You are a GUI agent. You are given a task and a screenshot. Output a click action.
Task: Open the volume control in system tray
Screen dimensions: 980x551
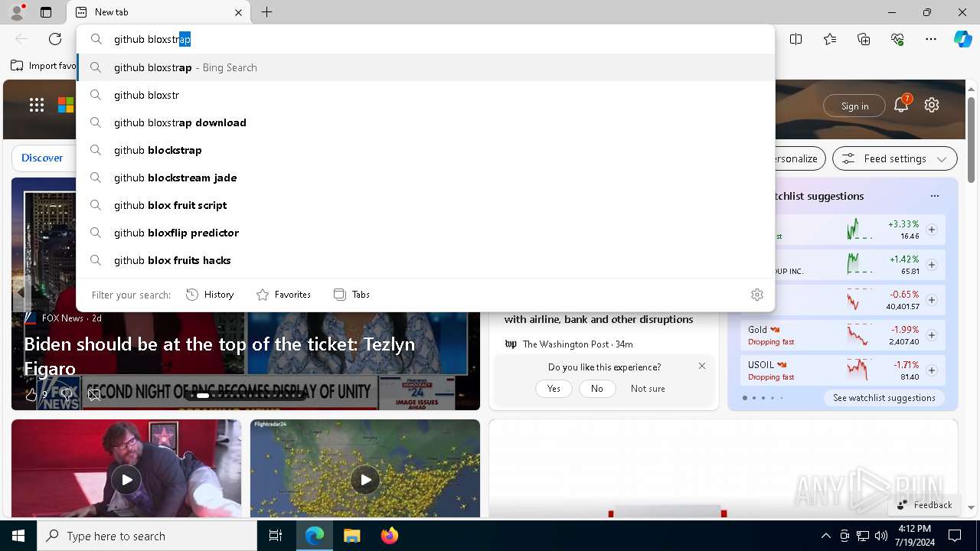[880, 536]
